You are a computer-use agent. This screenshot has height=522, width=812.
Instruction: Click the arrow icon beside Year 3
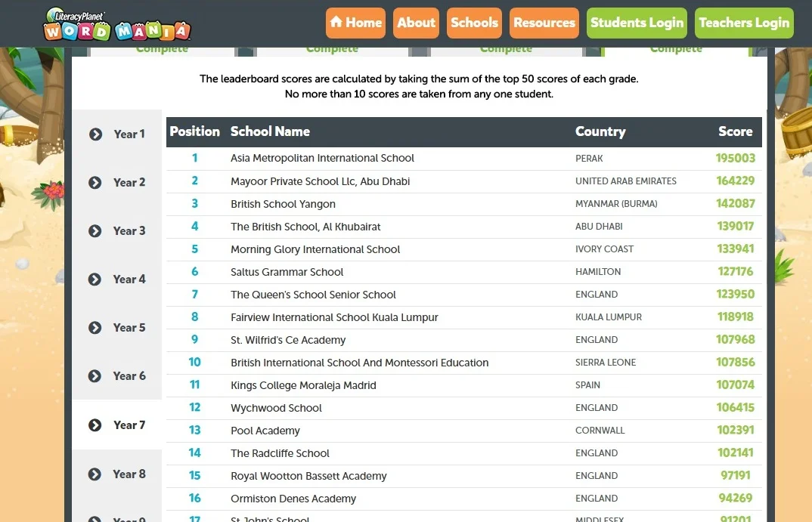(95, 230)
